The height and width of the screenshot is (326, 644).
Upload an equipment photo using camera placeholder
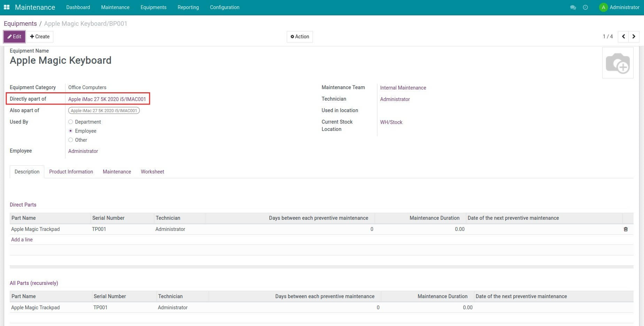618,63
